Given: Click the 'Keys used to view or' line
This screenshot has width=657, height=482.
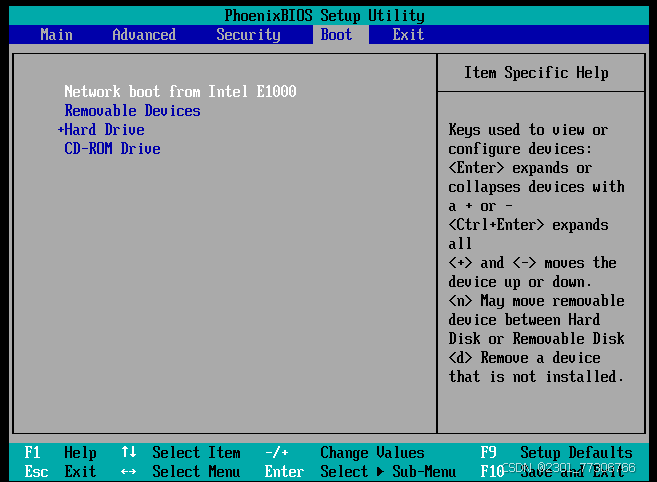Looking at the screenshot, I should click(x=528, y=130).
